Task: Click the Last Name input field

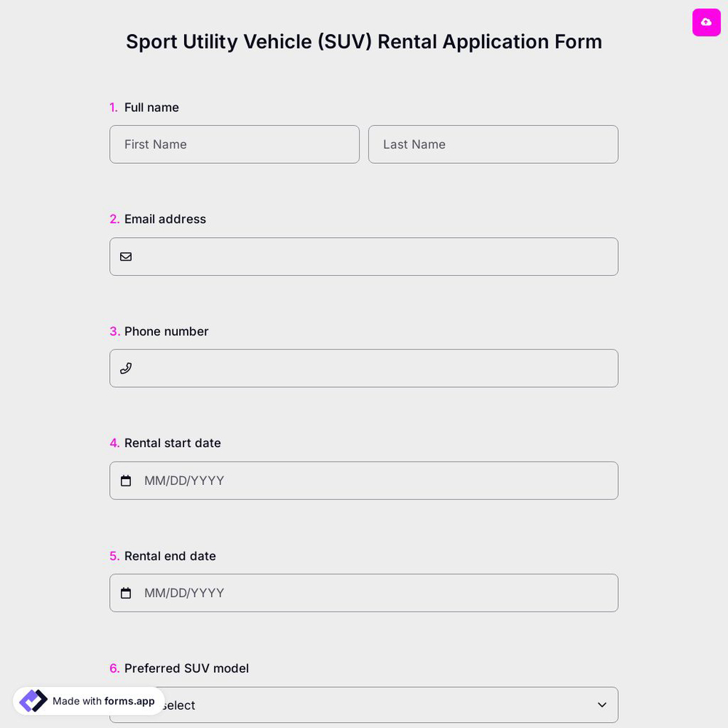Action: 494,144
